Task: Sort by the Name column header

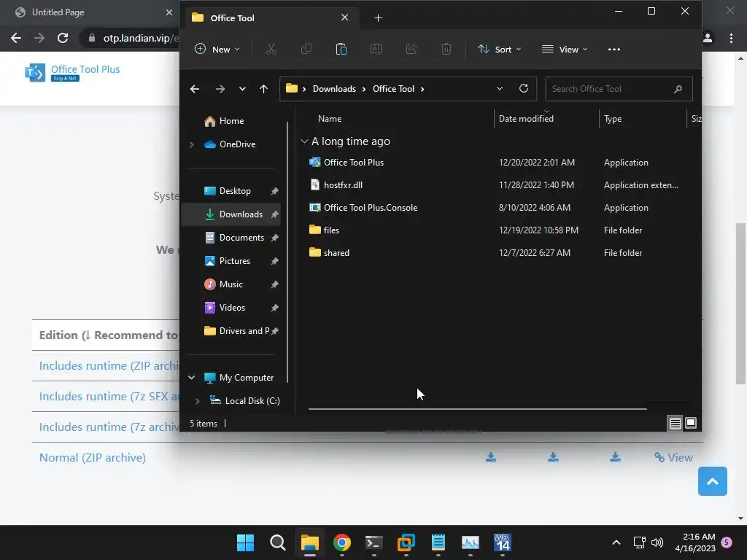Action: point(330,119)
